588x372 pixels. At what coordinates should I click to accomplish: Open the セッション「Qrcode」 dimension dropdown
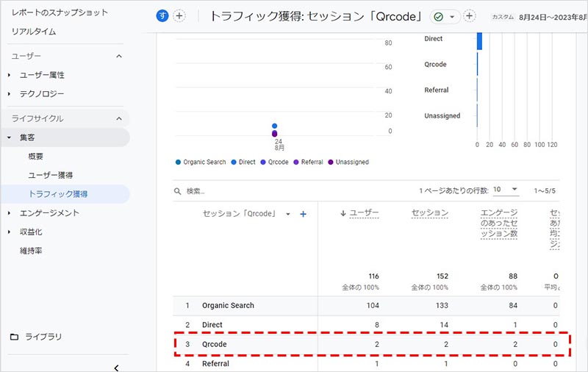288,214
